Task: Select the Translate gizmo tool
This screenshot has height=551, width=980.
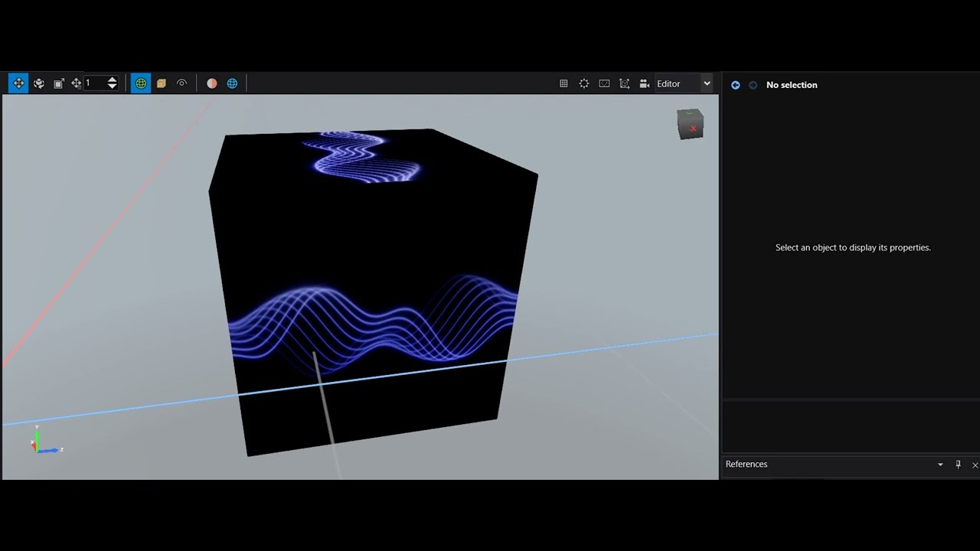Action: (x=18, y=83)
